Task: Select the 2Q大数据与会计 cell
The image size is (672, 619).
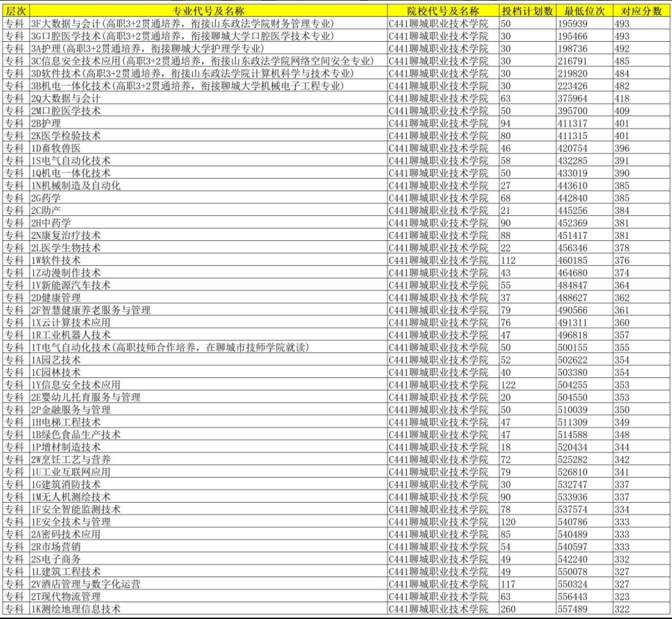Action: click(x=208, y=98)
